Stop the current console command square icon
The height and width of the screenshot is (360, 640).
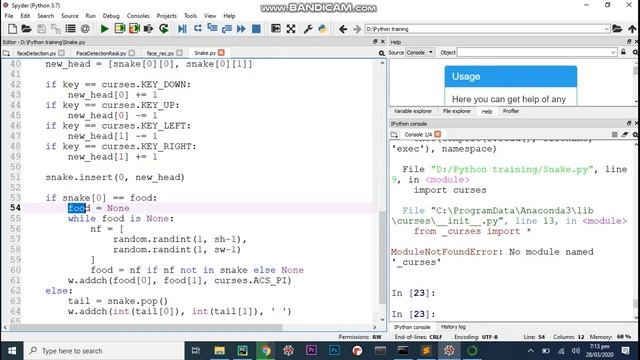(x=614, y=134)
